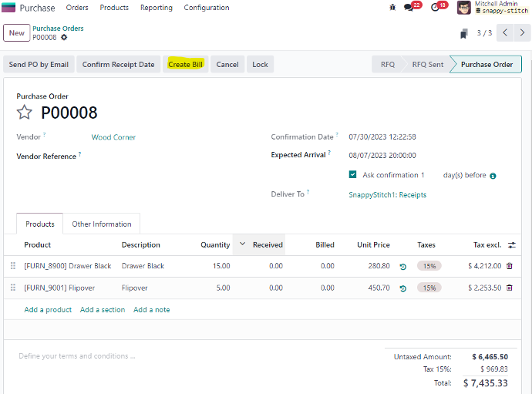
Task: Open Mitchell Admin user avatar menu
Action: (x=464, y=8)
